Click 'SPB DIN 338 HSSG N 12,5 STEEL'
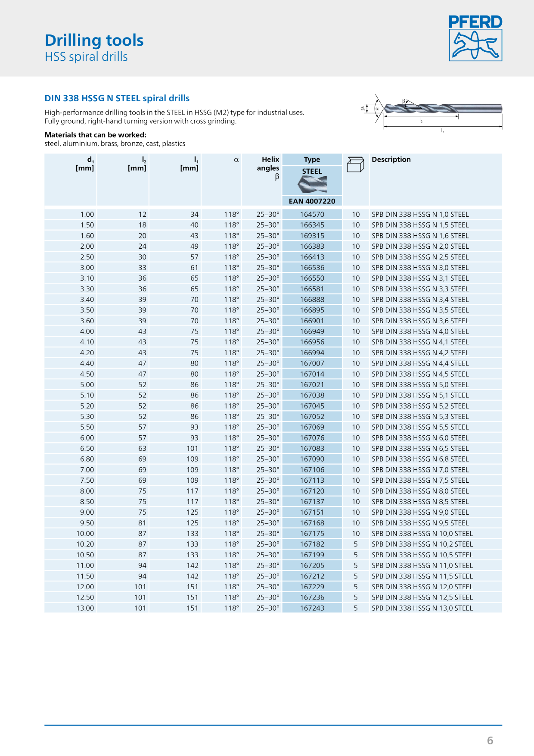 [x=422, y=597]
